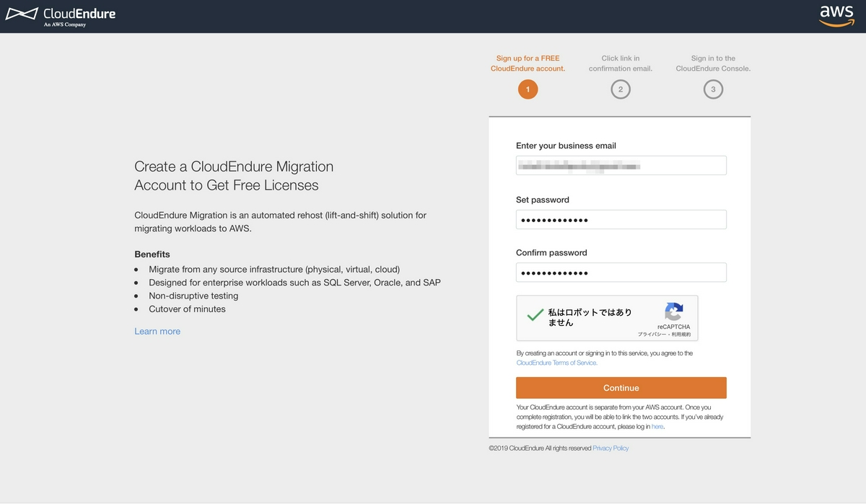Click the reCAPTCHA logo icon

click(673, 311)
